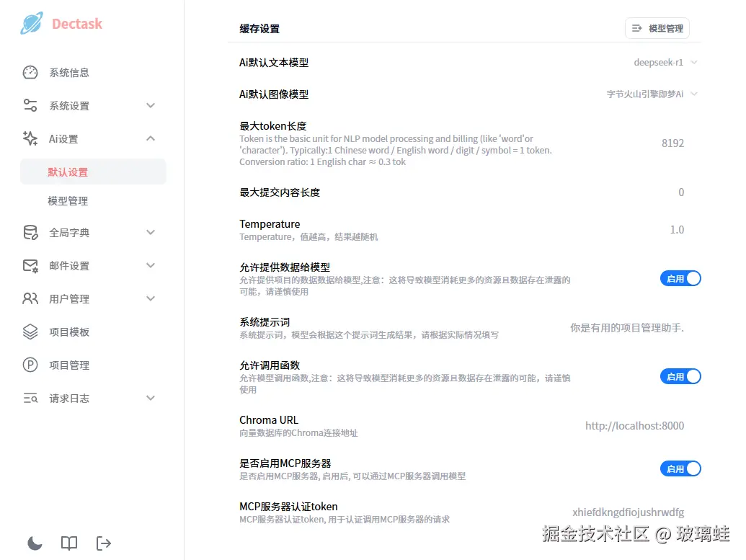Click the 全局字典 sidebar label
Viewport: 746px width, 560px height.
pyautogui.click(x=69, y=233)
